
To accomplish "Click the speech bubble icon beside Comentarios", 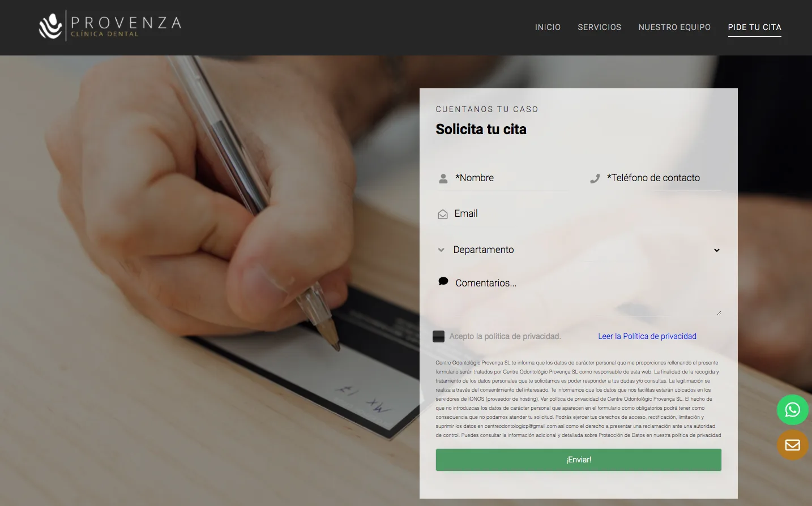I will click(443, 281).
